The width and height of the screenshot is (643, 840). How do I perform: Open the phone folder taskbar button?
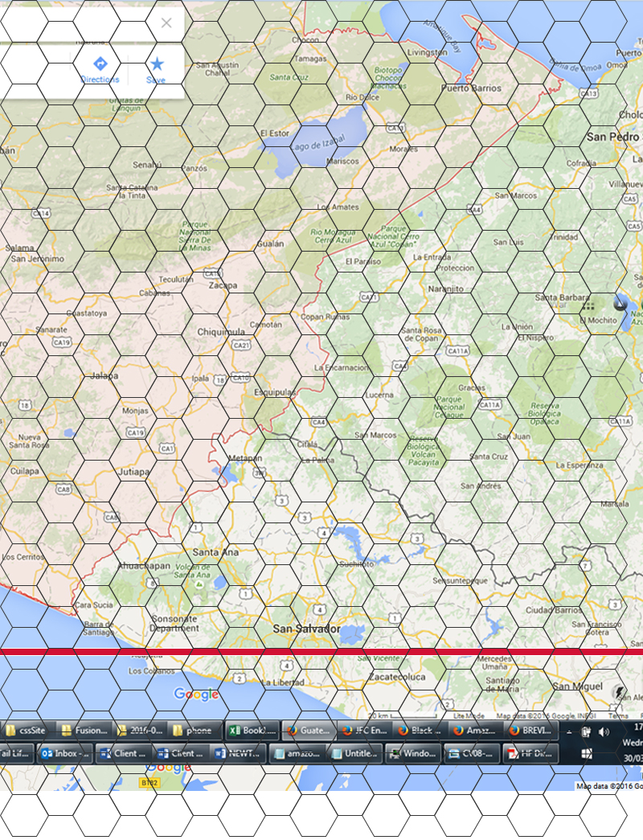coord(194,730)
